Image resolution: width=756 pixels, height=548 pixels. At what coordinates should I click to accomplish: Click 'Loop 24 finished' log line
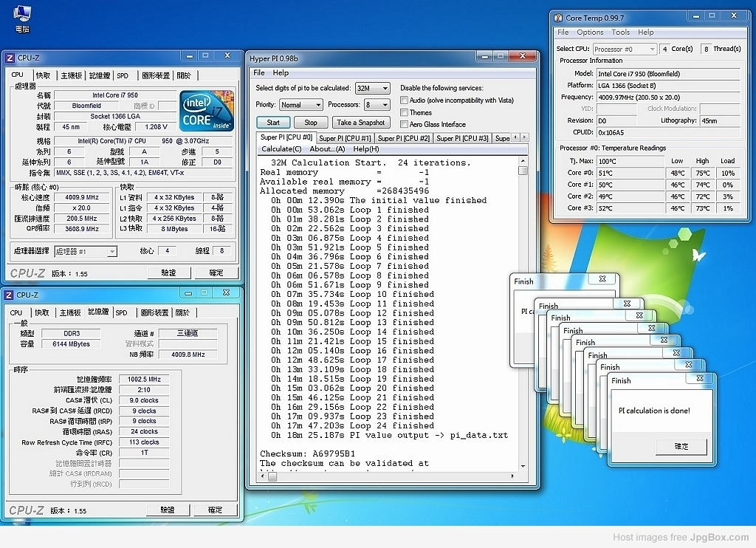[x=352, y=426]
